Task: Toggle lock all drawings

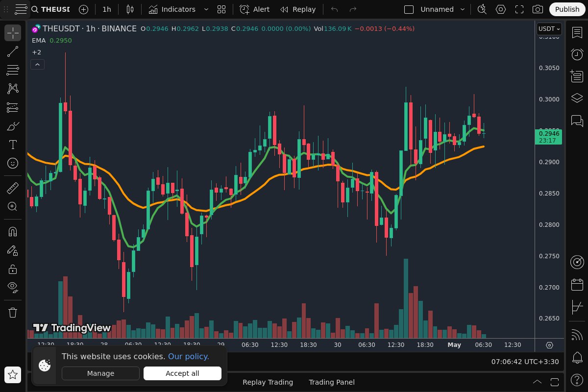Action: pyautogui.click(x=13, y=269)
